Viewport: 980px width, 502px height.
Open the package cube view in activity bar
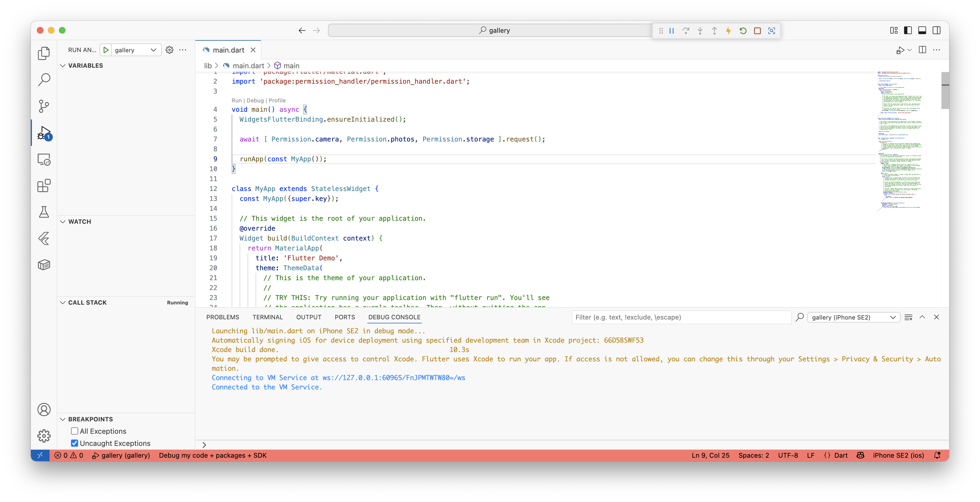click(44, 265)
